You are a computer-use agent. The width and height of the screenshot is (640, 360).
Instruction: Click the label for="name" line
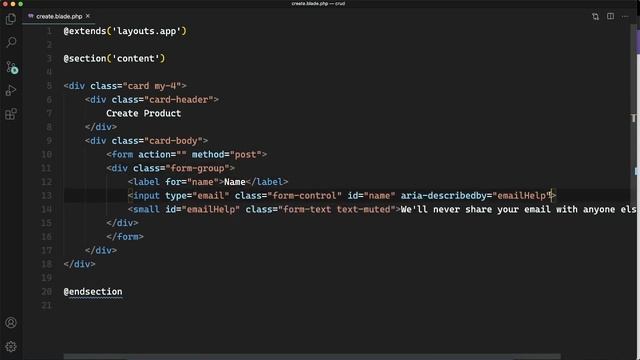208,182
